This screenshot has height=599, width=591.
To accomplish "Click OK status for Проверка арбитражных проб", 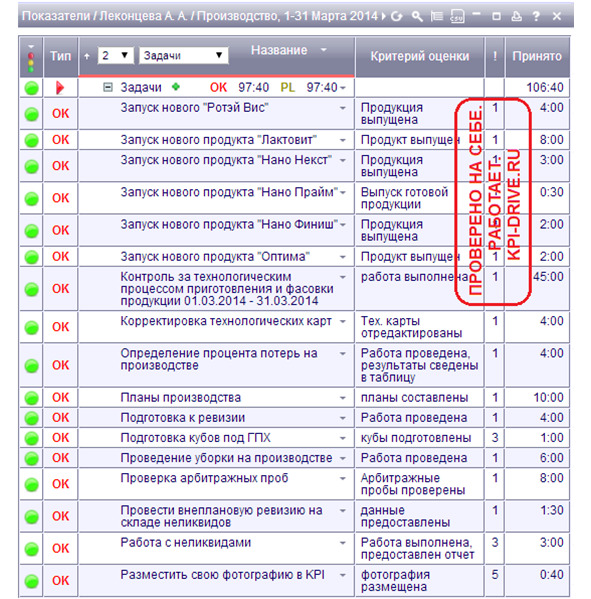I will pos(60,484).
